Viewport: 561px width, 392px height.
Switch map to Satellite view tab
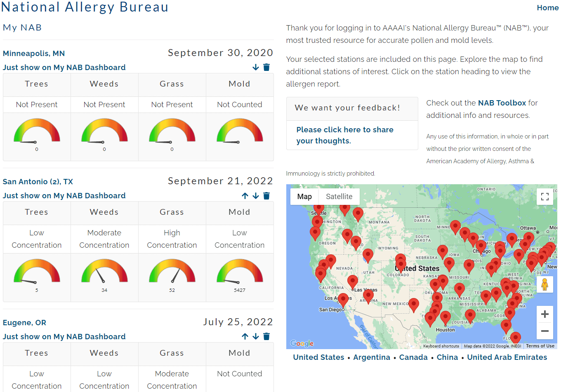(x=339, y=197)
